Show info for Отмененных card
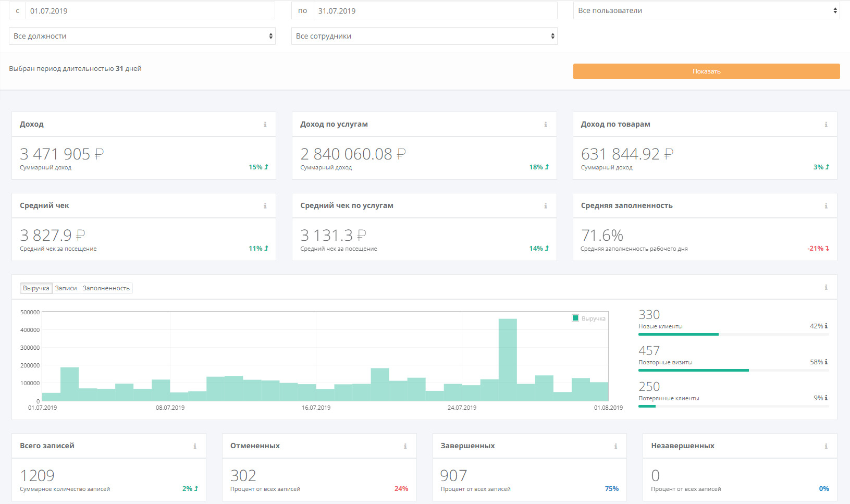Viewport: 850px width, 504px height. [x=405, y=446]
